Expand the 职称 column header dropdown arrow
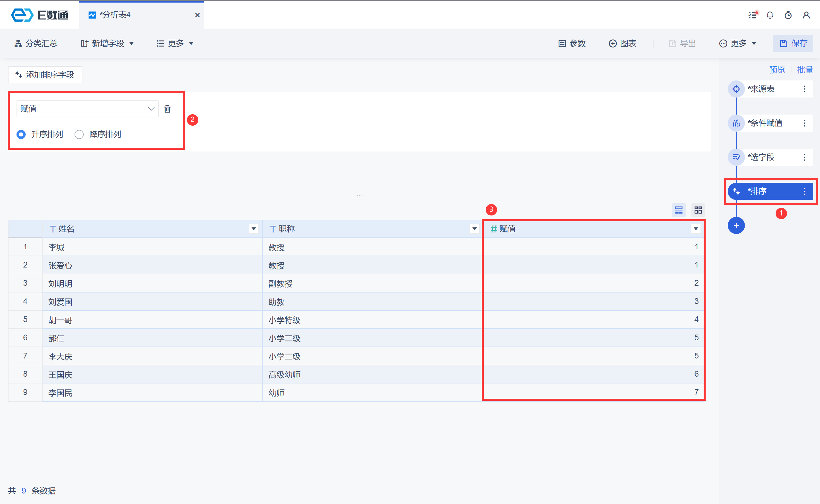 474,229
